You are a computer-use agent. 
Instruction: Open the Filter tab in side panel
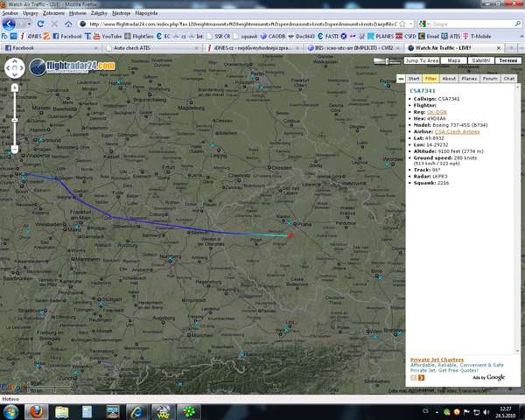tap(430, 78)
